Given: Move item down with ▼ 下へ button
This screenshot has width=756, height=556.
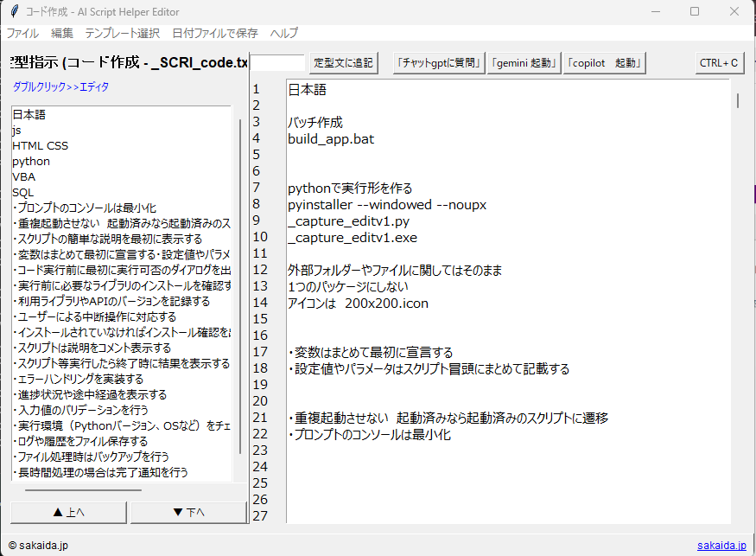Looking at the screenshot, I should pyautogui.click(x=188, y=512).
